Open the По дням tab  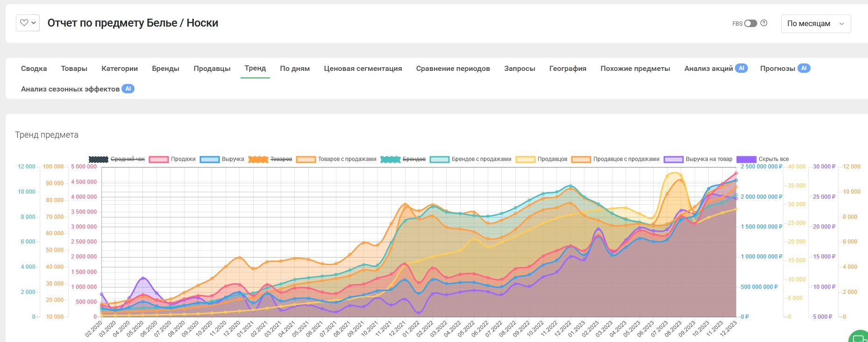pyautogui.click(x=295, y=69)
